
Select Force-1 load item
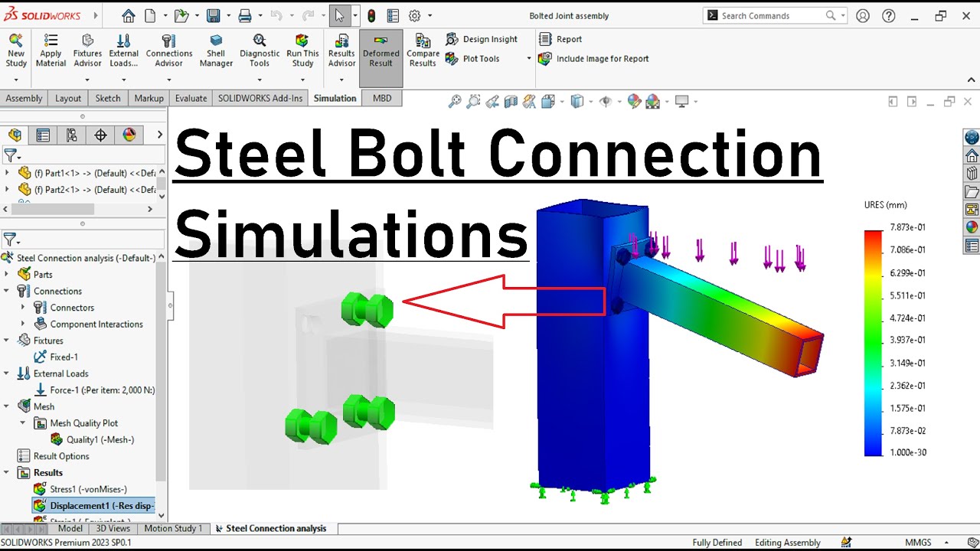[94, 390]
